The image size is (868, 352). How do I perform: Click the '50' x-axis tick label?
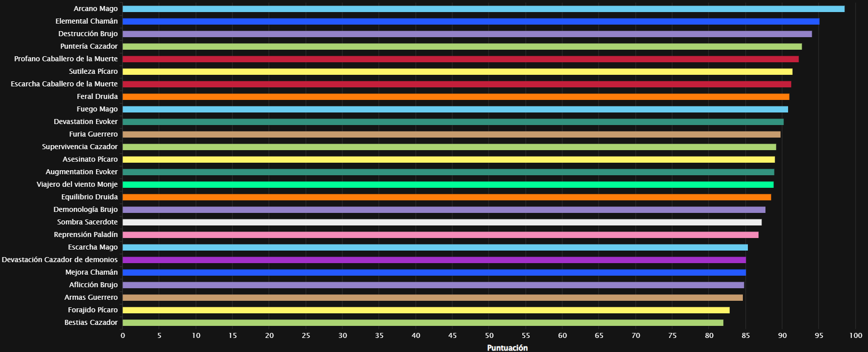(489, 335)
